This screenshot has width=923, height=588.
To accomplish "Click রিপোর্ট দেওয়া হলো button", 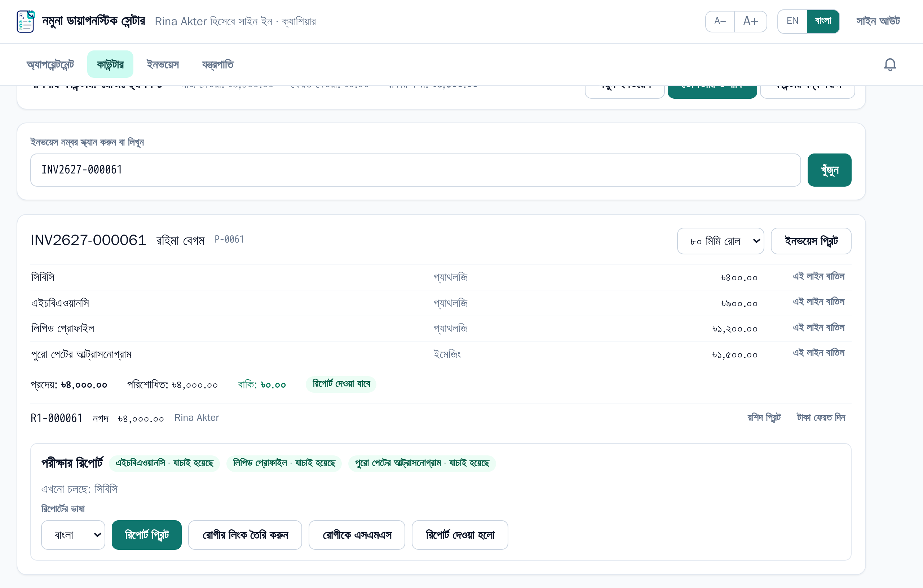I will pyautogui.click(x=460, y=535).
